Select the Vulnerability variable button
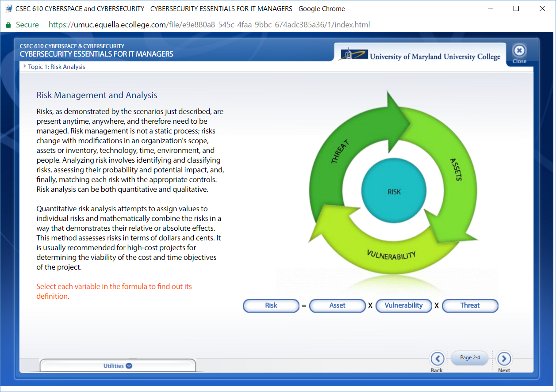This screenshot has width=556, height=392. click(x=403, y=305)
